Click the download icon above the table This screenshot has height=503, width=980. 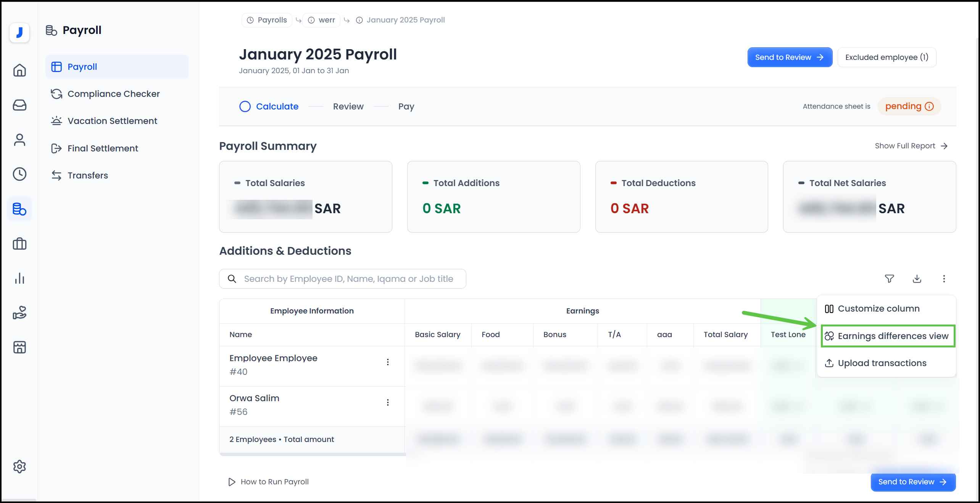pos(917,279)
